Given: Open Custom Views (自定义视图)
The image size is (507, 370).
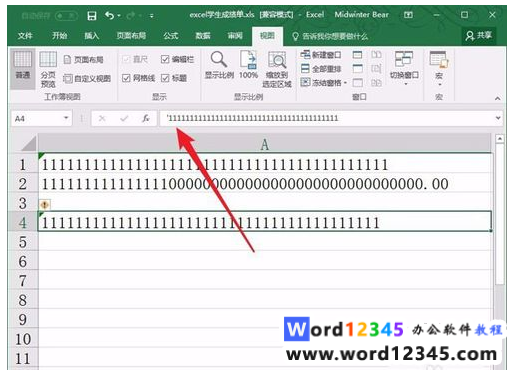Looking at the screenshot, I should [87, 79].
